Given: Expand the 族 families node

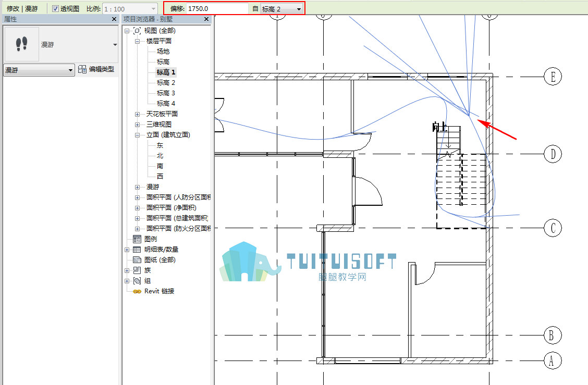Looking at the screenshot, I should 127,270.
